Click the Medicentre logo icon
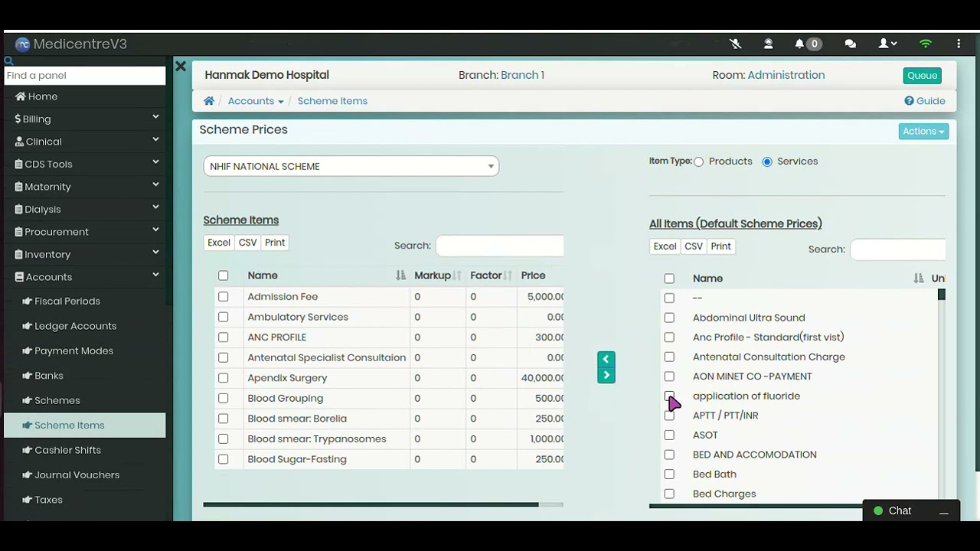 click(x=22, y=44)
